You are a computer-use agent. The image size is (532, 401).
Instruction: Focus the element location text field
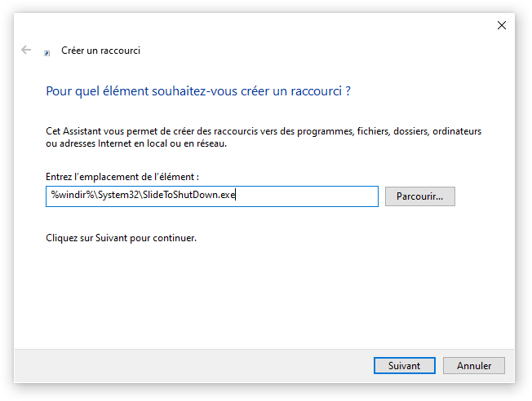(x=211, y=196)
